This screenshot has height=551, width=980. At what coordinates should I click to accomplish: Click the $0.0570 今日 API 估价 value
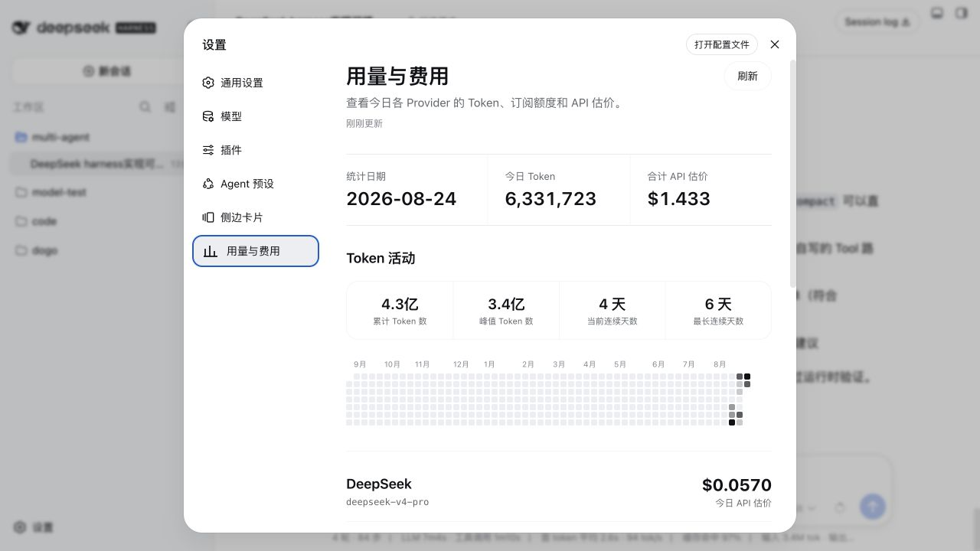coord(737,485)
